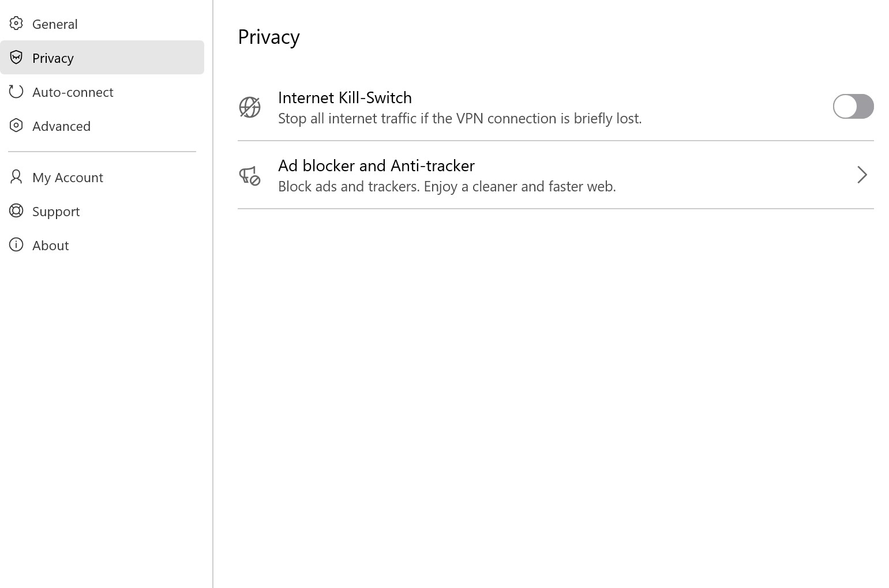889x588 pixels.
Task: Click the Support lifebuoy icon
Action: click(x=16, y=211)
